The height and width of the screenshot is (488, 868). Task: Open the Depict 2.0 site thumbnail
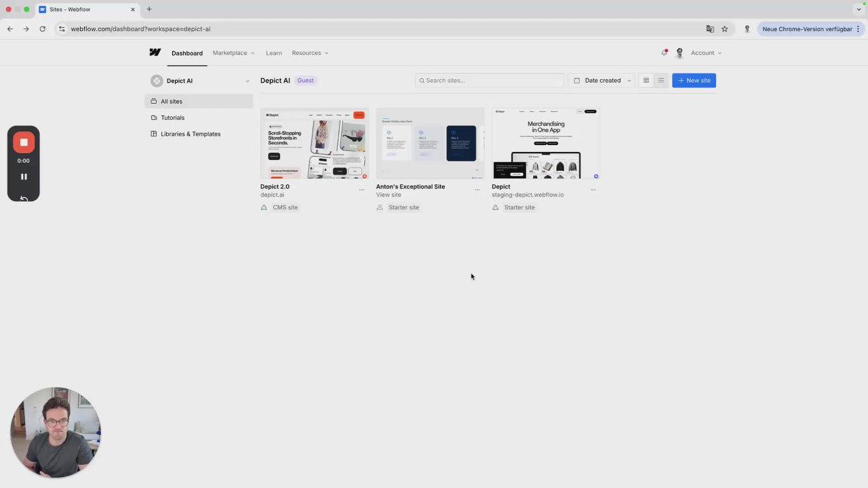pos(314,143)
